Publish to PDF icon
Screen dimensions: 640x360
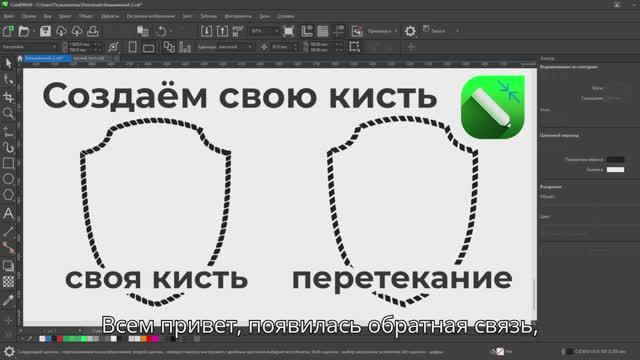point(238,31)
